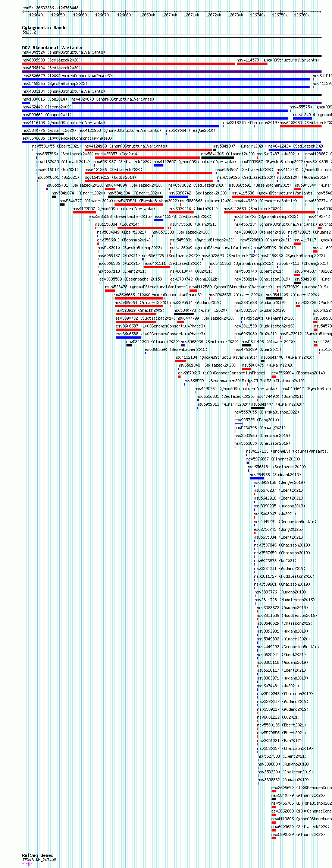
Task: Open variant dgv1645e212 (Uddin2014) label
Action: coord(110,178)
